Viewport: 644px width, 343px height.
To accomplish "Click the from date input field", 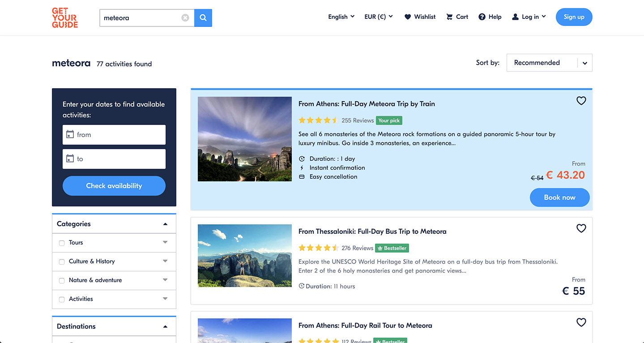I will tap(114, 135).
